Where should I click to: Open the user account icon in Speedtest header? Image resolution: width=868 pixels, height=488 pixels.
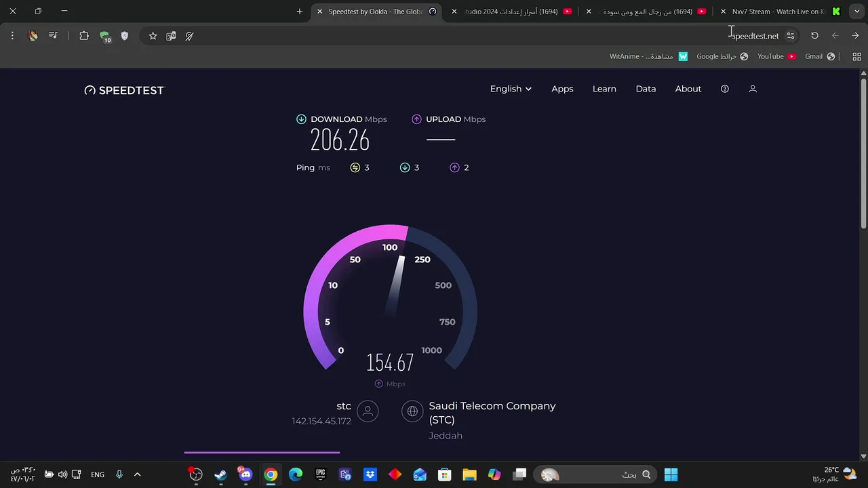coord(753,89)
